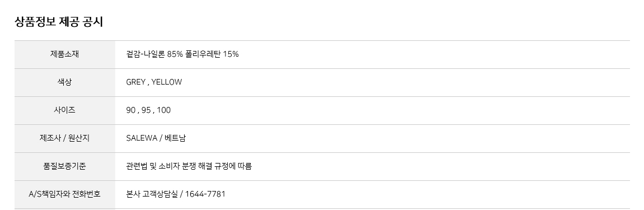Screen dimensions: 644x210
Task: Select the 제품소재 label cell
Action: pos(65,54)
